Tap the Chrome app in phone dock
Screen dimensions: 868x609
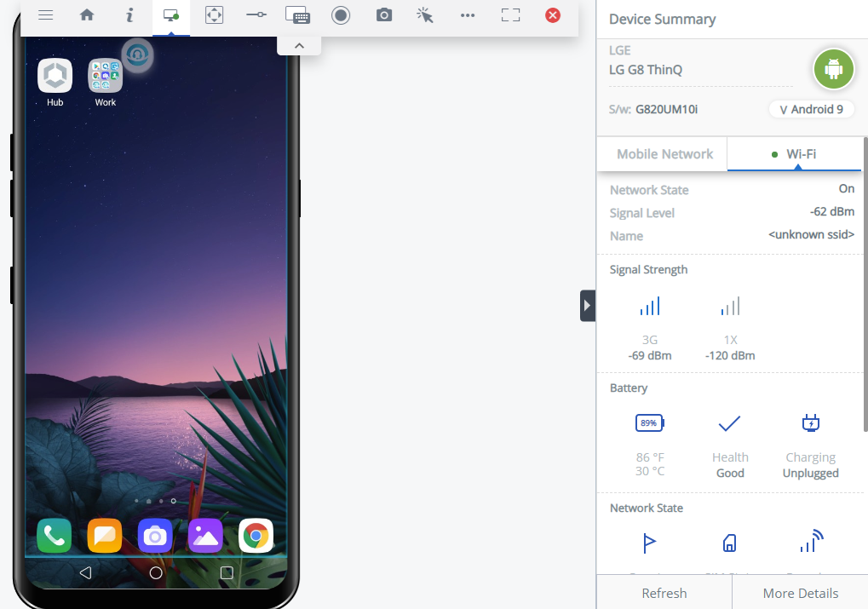tap(256, 536)
